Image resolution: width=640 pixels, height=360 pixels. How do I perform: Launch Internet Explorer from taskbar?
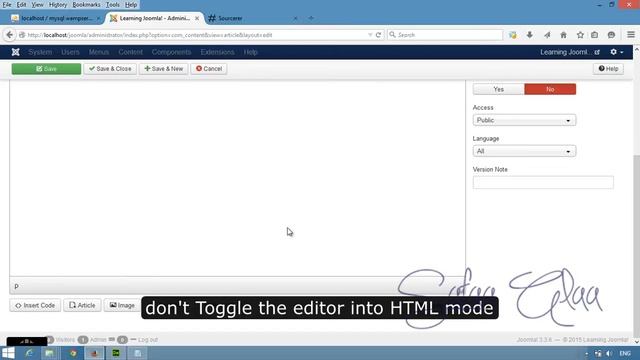pyautogui.click(x=29, y=353)
